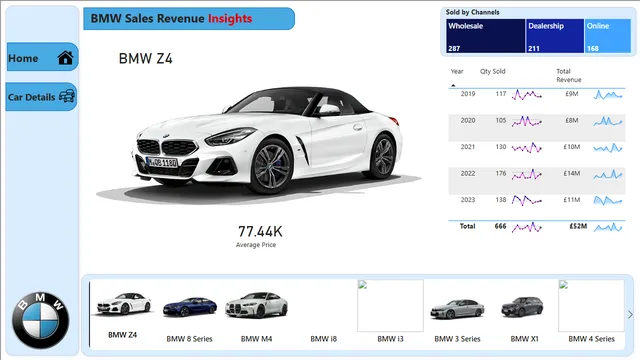Select BMW X1 thumbnail
This screenshot has width=640, height=360.
(x=522, y=307)
